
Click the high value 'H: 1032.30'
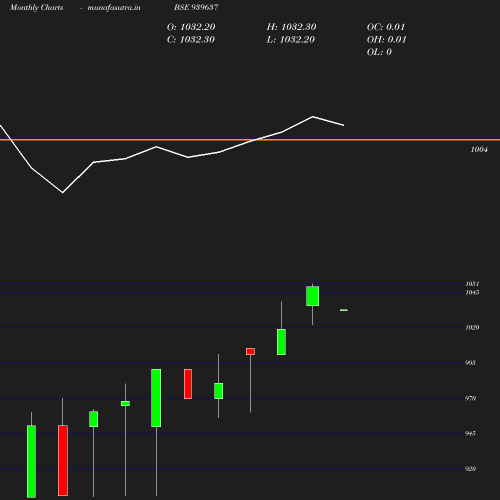tap(291, 27)
